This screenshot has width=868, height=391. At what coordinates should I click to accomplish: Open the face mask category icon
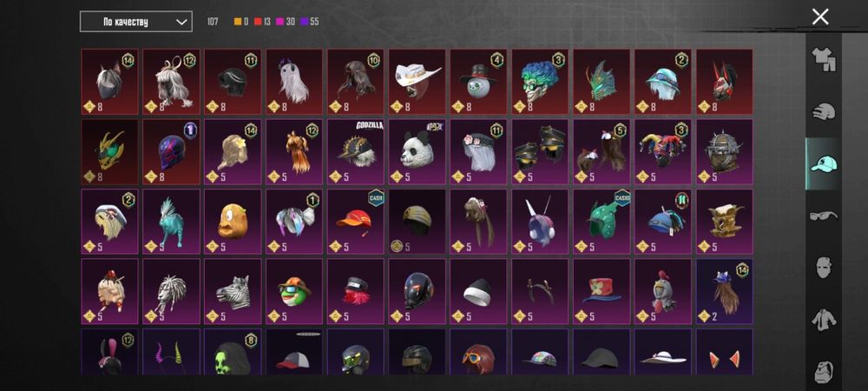(x=824, y=268)
